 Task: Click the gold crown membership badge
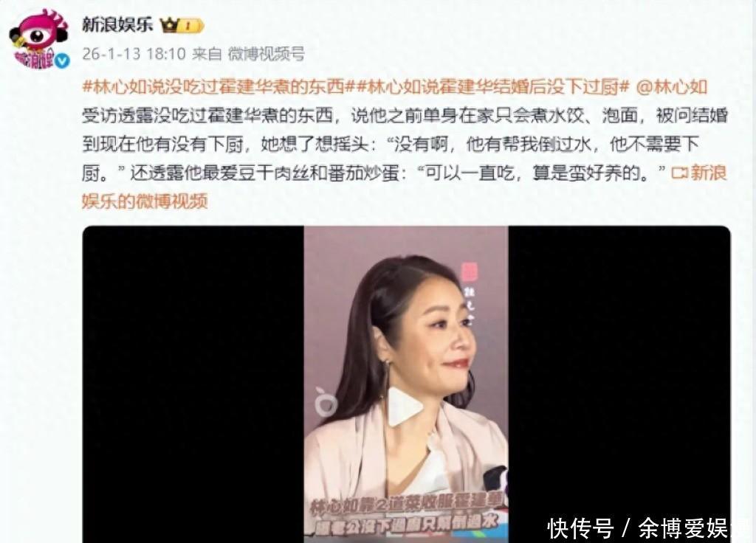pos(182,25)
